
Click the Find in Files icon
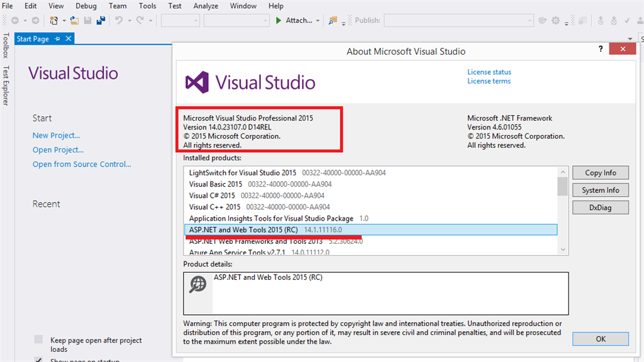pyautogui.click(x=333, y=21)
